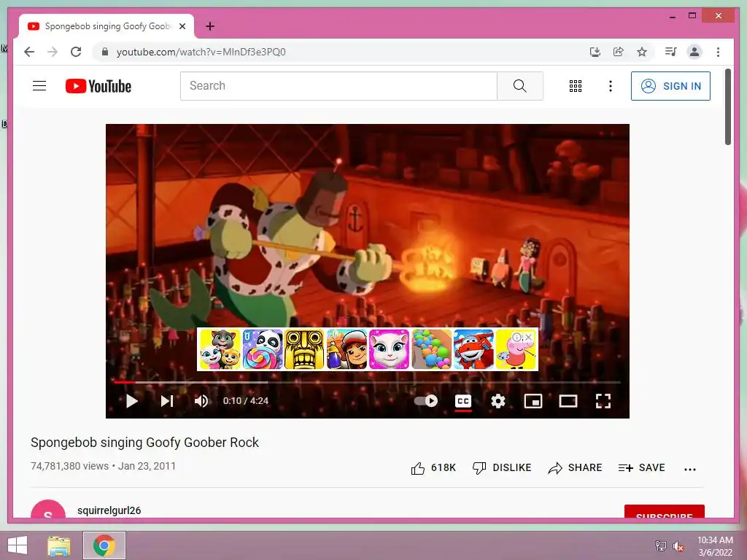Open the colored balls game ad
747x560 pixels.
(x=431, y=349)
